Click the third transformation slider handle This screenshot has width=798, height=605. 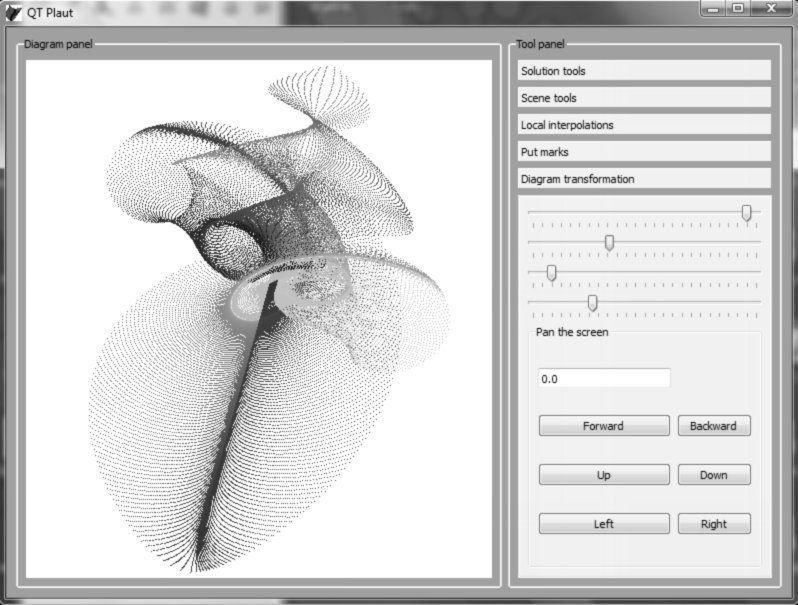(551, 272)
